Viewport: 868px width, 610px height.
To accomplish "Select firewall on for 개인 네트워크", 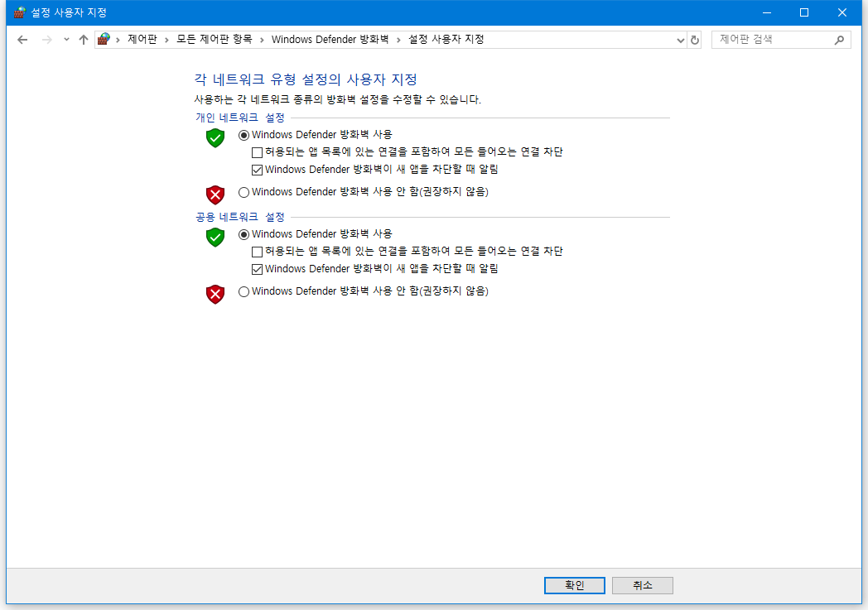I will point(244,135).
